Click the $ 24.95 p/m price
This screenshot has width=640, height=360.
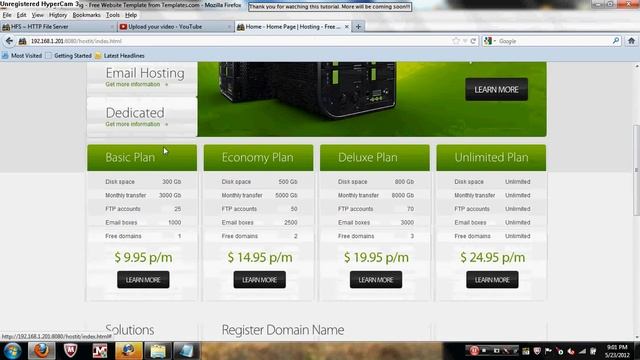492,258
